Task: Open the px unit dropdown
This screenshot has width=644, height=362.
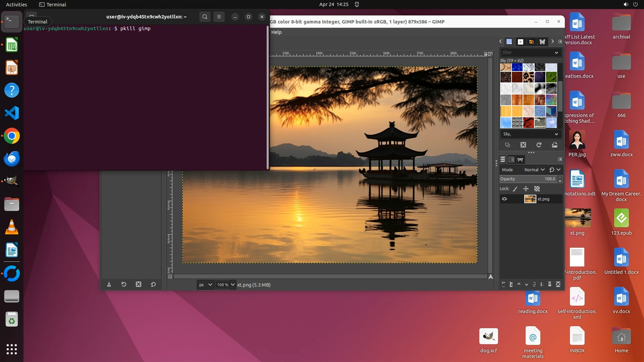Action: pos(205,285)
